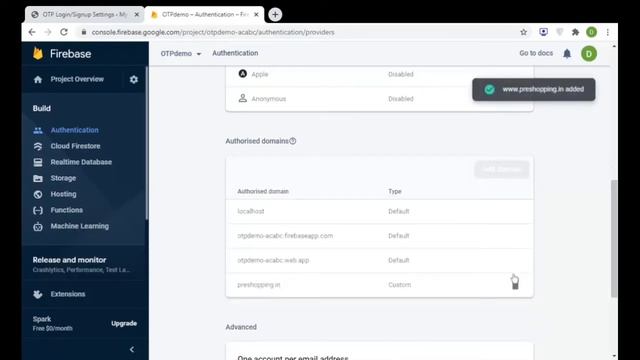Select the Anonymous sign-in provider row
This screenshot has width=640, height=360.
coord(379,99)
